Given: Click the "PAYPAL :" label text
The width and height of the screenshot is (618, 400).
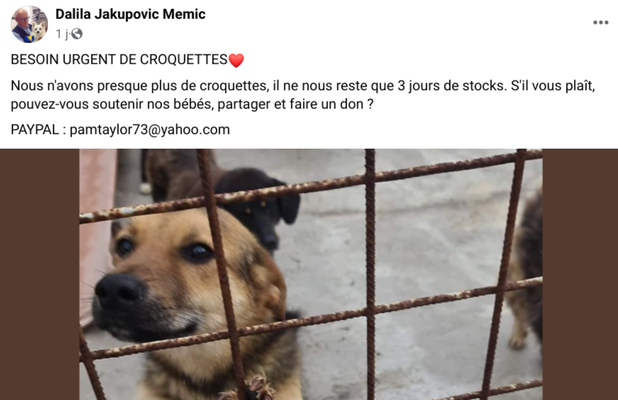Looking at the screenshot, I should [x=38, y=130].
